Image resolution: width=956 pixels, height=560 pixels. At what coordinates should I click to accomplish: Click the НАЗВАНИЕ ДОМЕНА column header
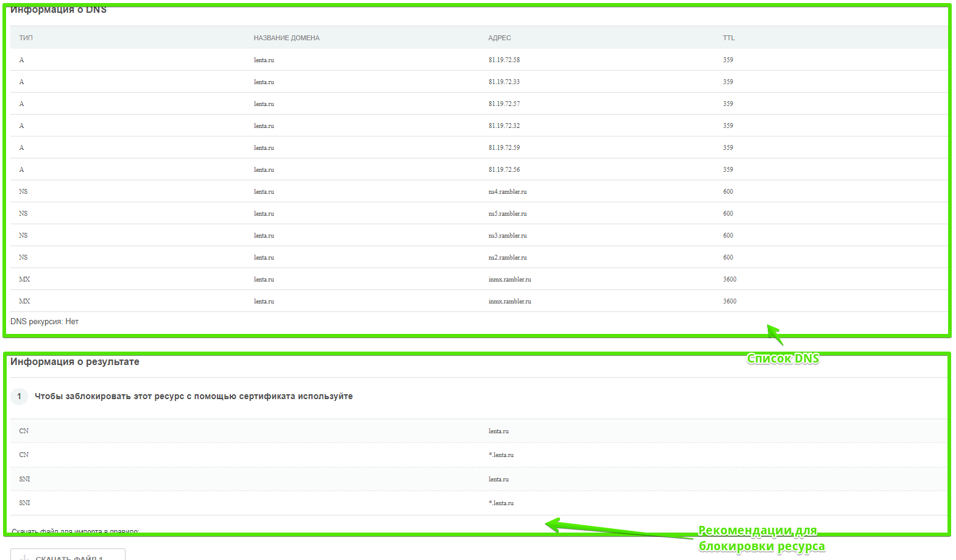[x=286, y=38]
